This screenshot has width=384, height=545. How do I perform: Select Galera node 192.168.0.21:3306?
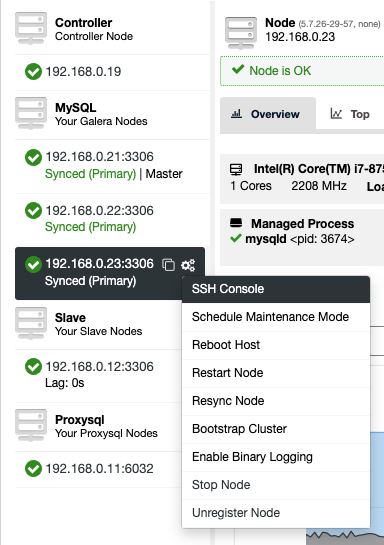[x=100, y=157]
